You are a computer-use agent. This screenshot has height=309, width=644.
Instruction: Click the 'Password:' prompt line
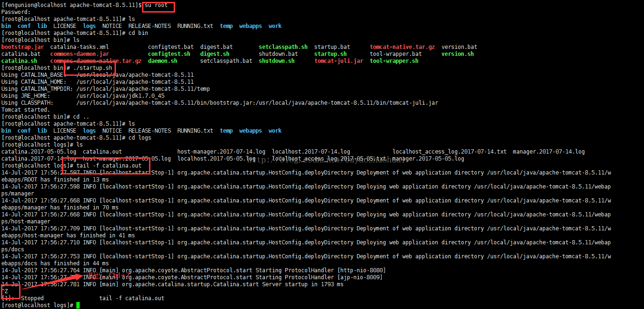[16, 12]
